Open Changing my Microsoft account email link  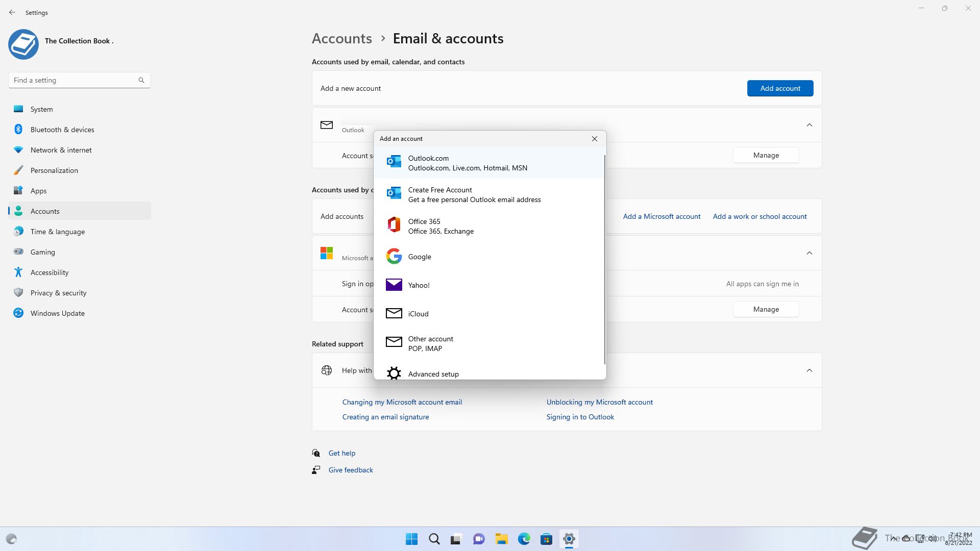pyautogui.click(x=402, y=402)
